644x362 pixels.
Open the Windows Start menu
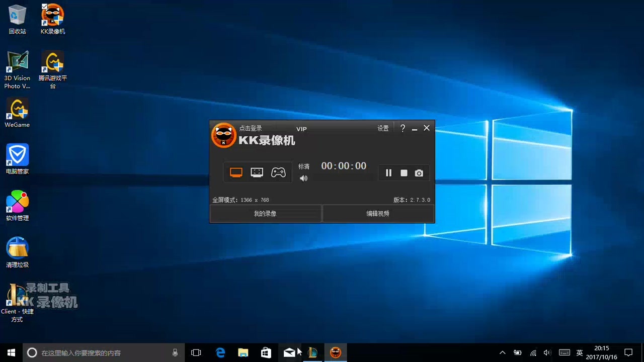(x=11, y=352)
